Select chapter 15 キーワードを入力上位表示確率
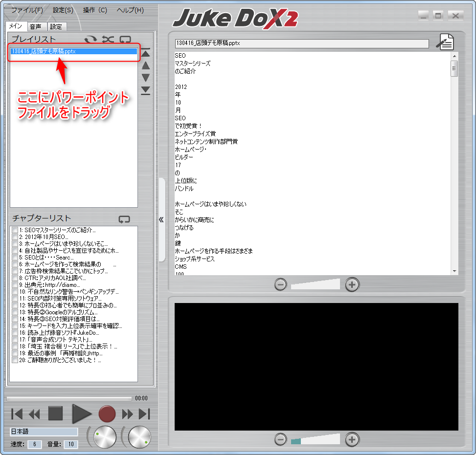 coord(70,326)
